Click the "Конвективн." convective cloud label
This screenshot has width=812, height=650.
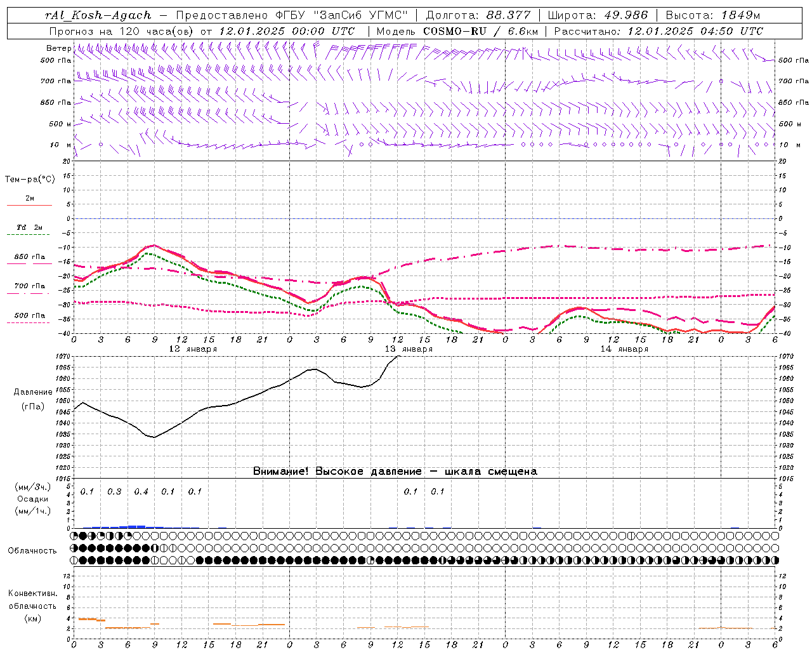tap(32, 594)
